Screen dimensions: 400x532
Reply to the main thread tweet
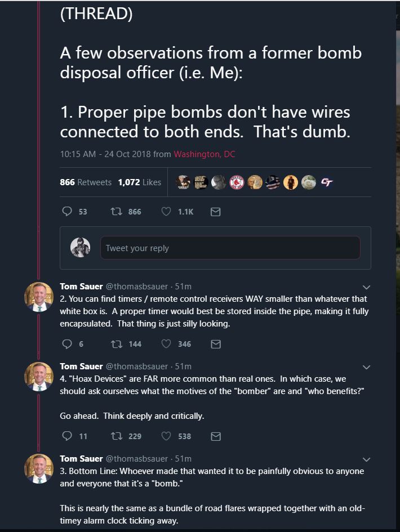click(x=67, y=212)
